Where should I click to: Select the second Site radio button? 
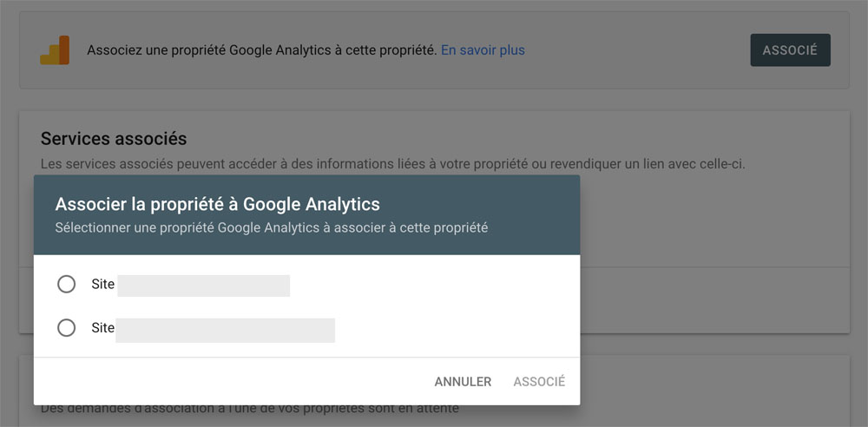pos(67,328)
